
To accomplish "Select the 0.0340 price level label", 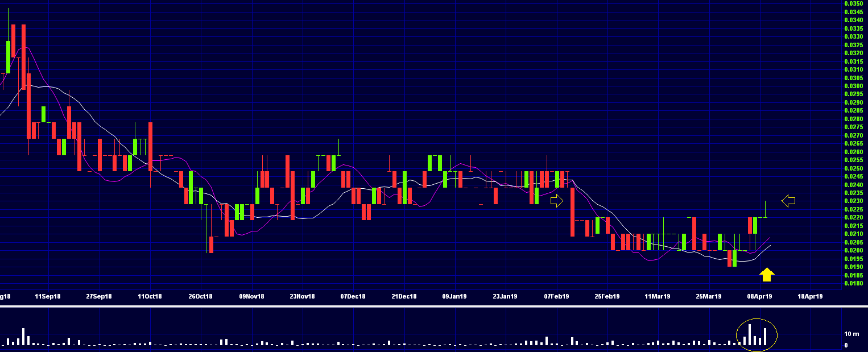I will tap(854, 20).
